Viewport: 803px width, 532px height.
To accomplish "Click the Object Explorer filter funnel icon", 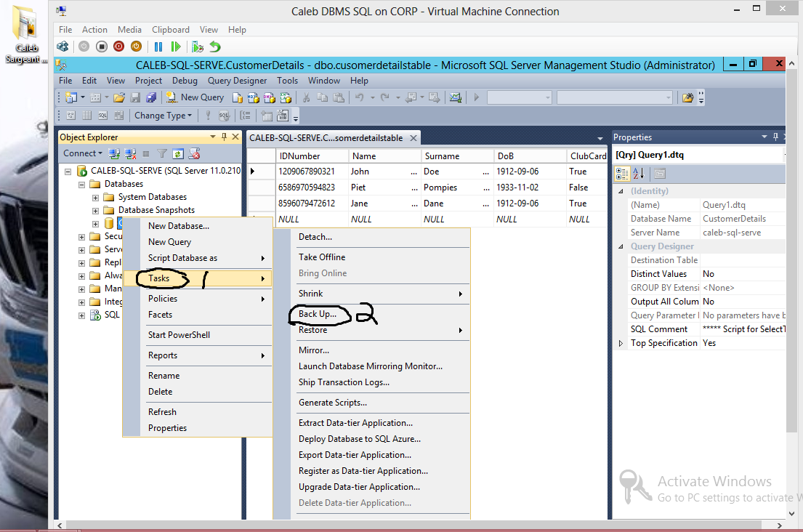I will coord(162,153).
